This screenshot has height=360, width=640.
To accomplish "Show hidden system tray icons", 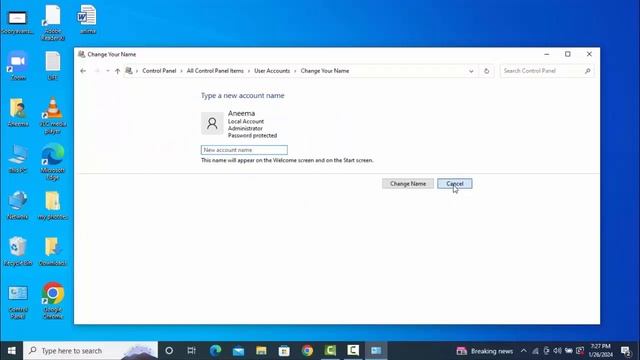I will coord(524,351).
